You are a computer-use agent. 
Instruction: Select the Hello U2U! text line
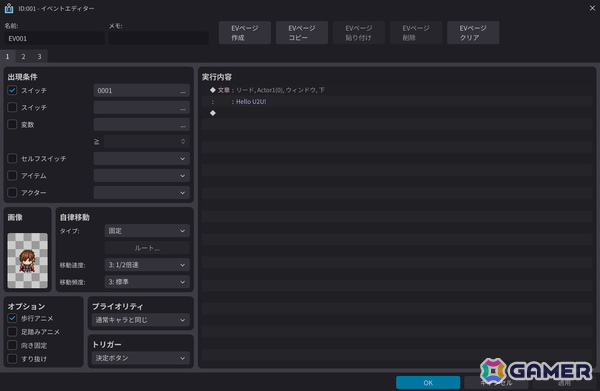(x=251, y=101)
